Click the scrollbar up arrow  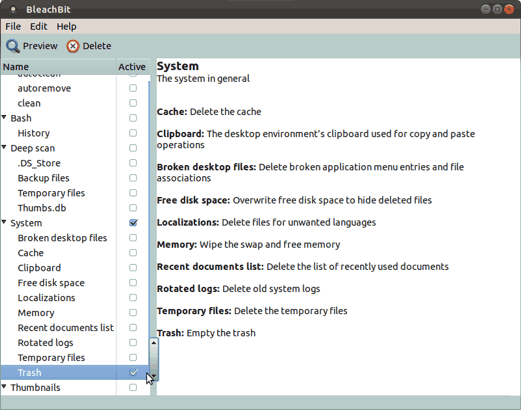click(154, 343)
